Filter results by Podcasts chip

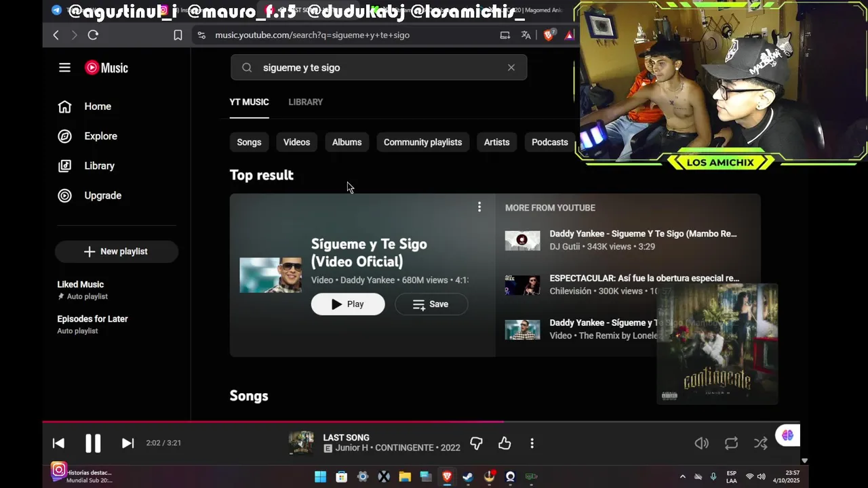click(549, 142)
